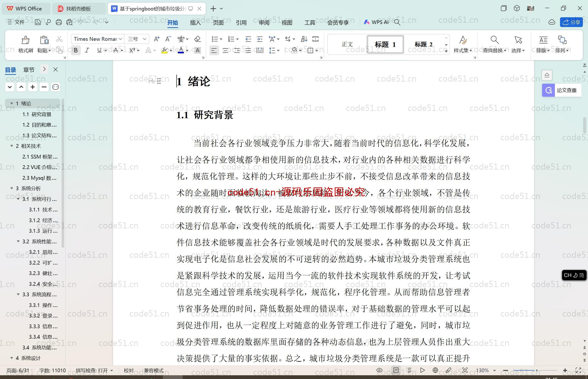Viewport: 588px width, 379px height.
Task: Click the Clear Formatting eraser icon
Action: 198,39
